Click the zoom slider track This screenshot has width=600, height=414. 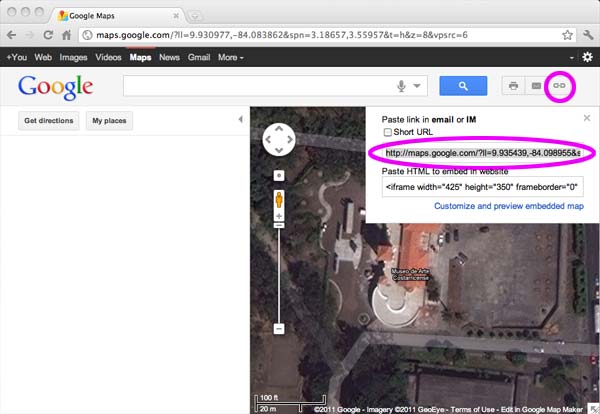(x=279, y=275)
